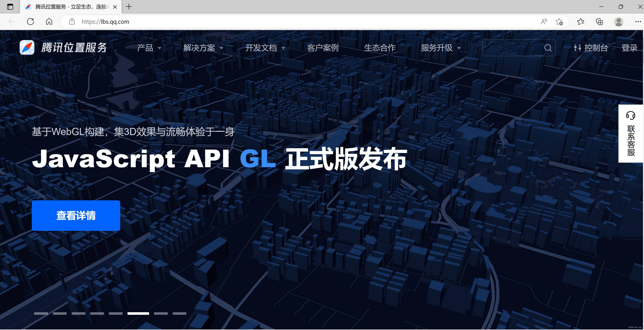Expand the 解决方案 dropdown menu

point(203,48)
